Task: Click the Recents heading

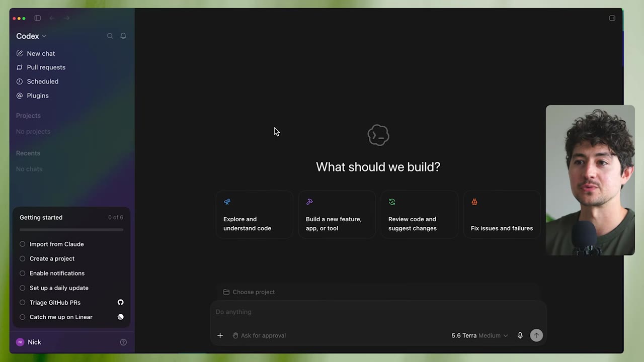Action: click(x=28, y=153)
